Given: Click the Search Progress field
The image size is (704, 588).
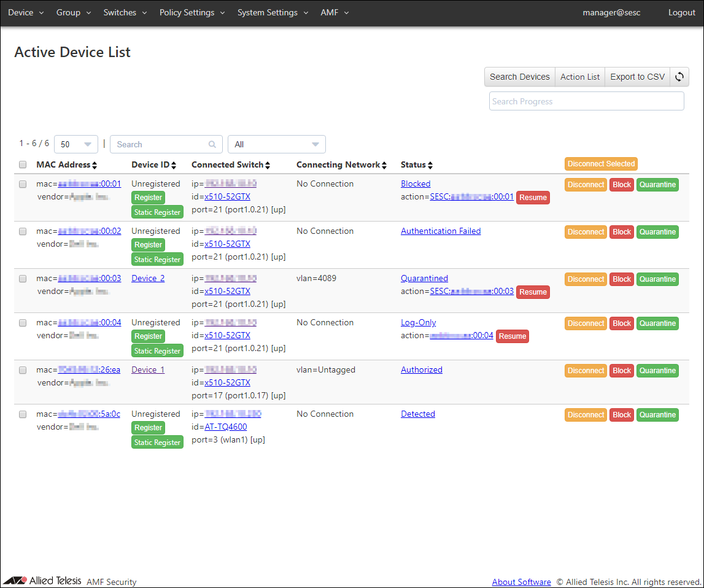Looking at the screenshot, I should click(586, 101).
